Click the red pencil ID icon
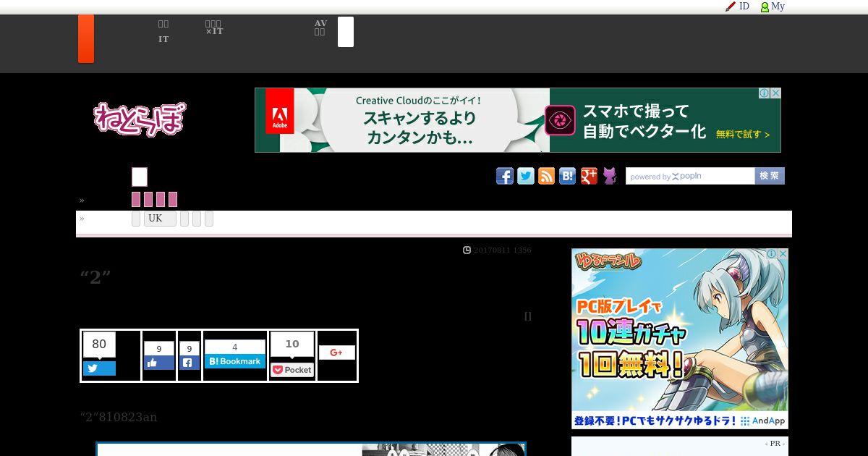Screen dimensions: 868x456 tap(731, 7)
